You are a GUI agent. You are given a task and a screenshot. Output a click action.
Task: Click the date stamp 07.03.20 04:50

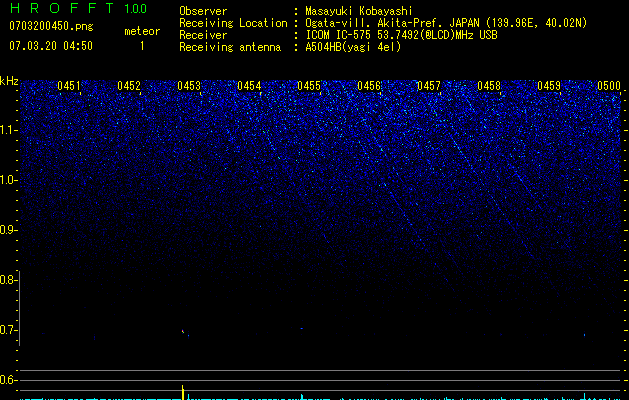(51, 46)
